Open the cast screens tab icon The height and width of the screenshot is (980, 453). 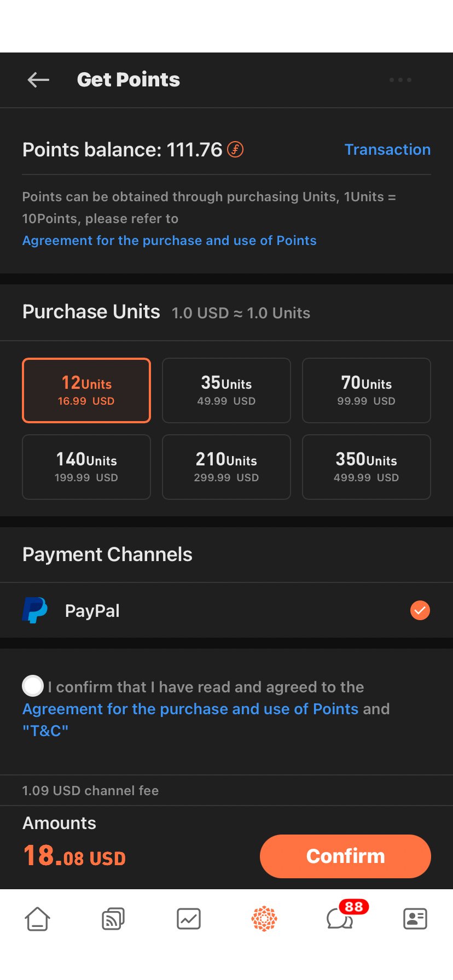113,919
